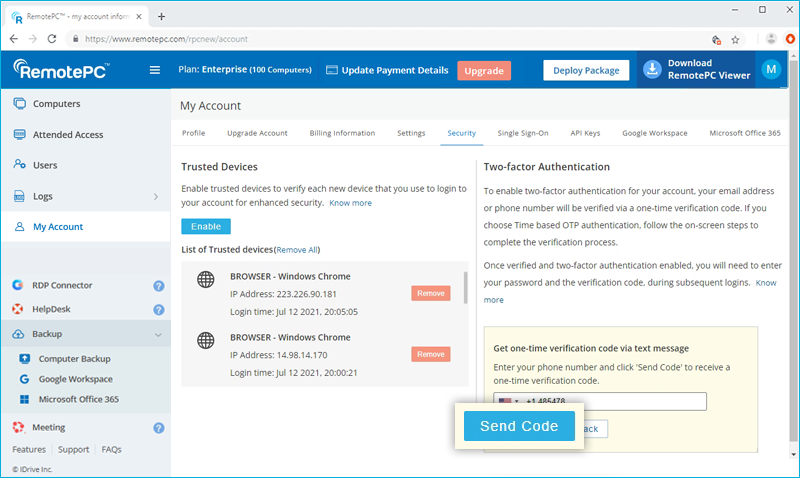The height and width of the screenshot is (478, 800).
Task: Collapse the Backup section chevron
Action: (x=158, y=335)
